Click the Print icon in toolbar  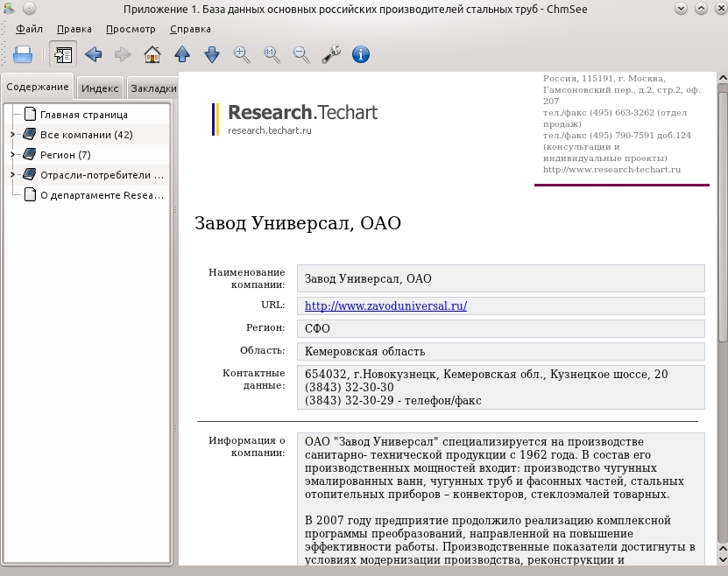pos(23,55)
